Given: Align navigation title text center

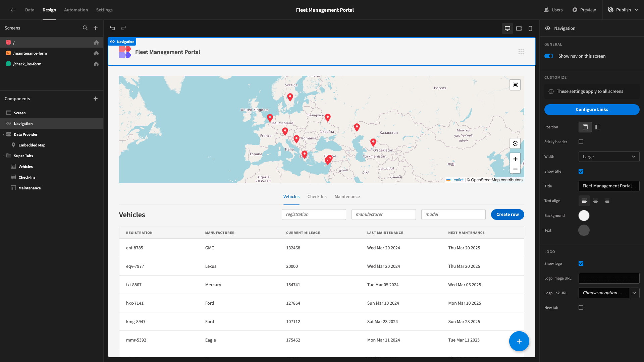Looking at the screenshot, I should pyautogui.click(x=596, y=201).
